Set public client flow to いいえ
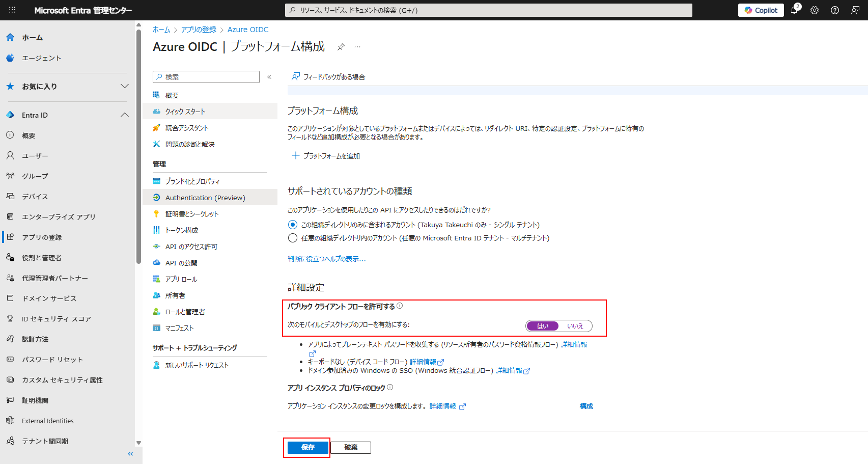 [575, 326]
